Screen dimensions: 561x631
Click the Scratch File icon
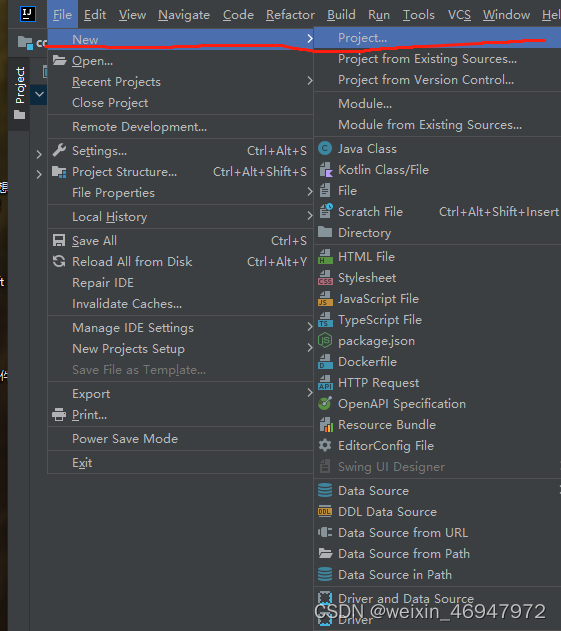(325, 211)
